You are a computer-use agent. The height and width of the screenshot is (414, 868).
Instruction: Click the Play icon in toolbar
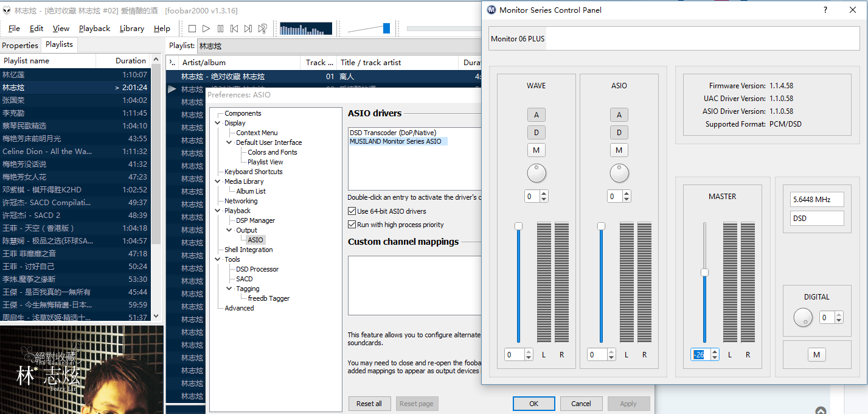[206, 29]
